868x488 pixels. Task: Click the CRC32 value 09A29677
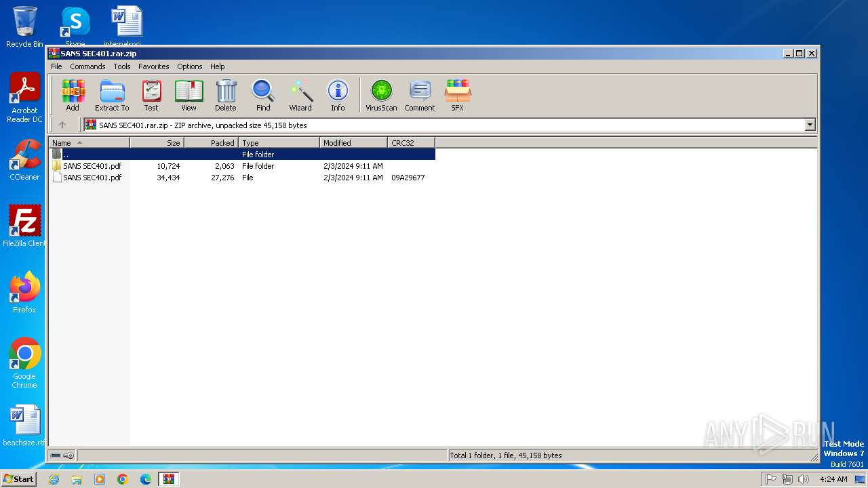coord(408,178)
